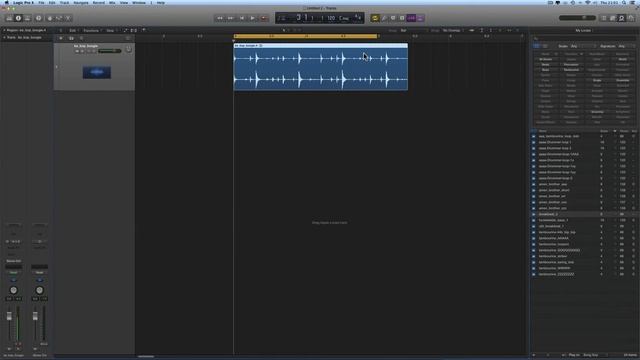Open the tracks area View menu
640x360 pixels.
(111, 30)
